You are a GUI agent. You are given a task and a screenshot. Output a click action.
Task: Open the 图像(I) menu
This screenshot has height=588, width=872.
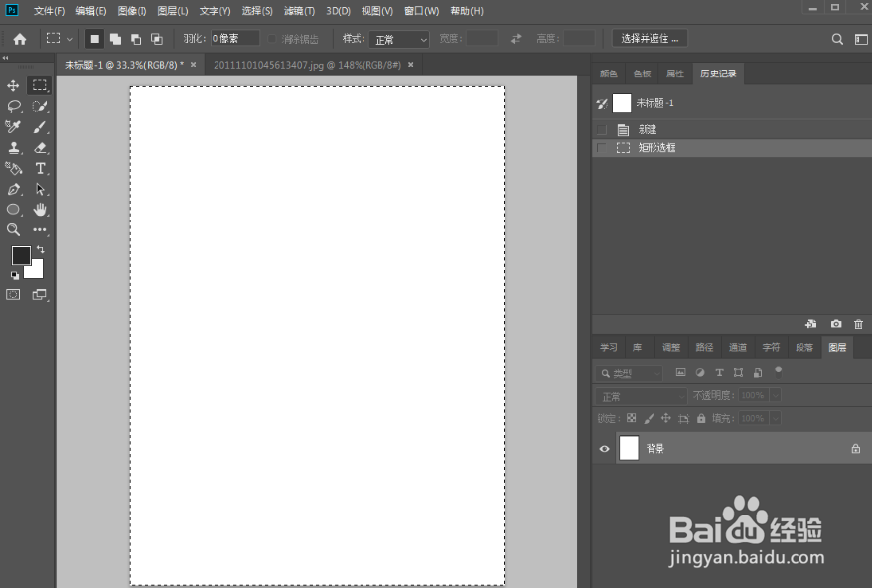click(x=132, y=11)
